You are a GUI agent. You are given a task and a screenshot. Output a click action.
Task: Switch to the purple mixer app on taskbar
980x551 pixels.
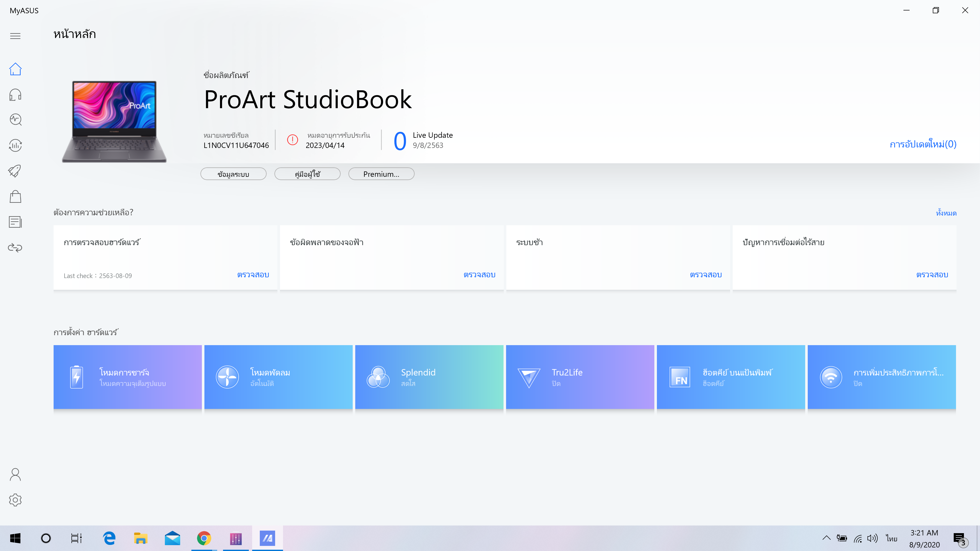(x=236, y=538)
